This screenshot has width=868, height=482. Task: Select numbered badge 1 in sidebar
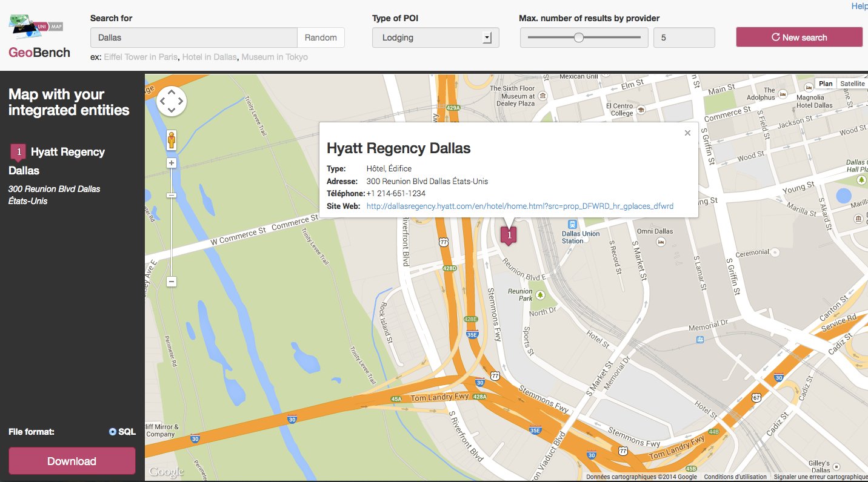19,152
